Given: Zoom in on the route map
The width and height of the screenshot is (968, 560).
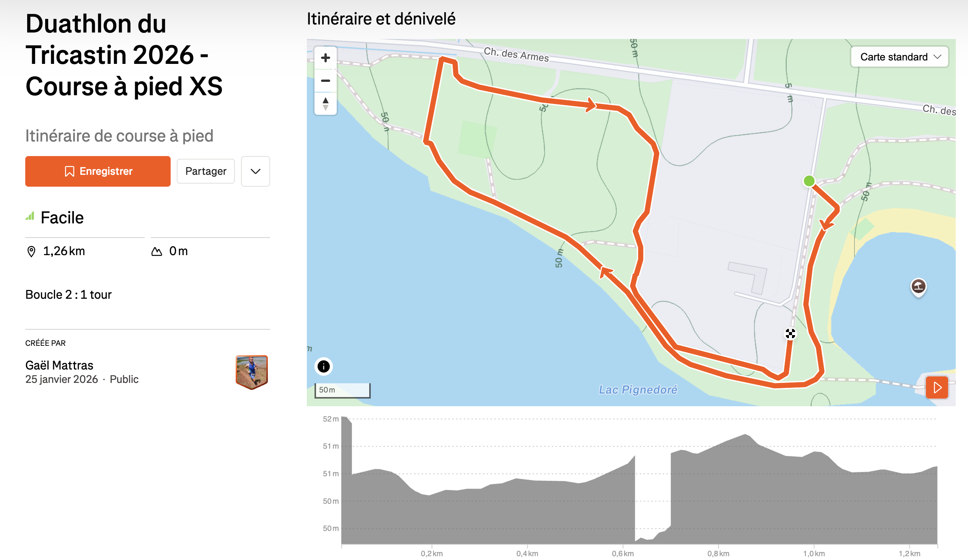Looking at the screenshot, I should [325, 58].
